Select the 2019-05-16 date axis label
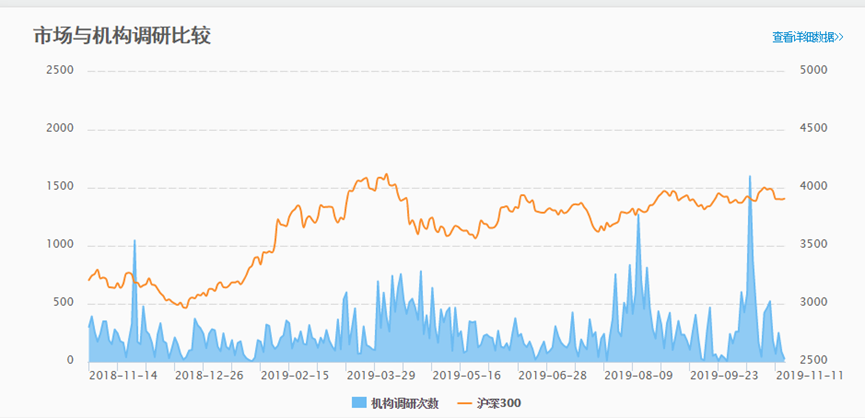This screenshot has width=865, height=418. [x=466, y=376]
